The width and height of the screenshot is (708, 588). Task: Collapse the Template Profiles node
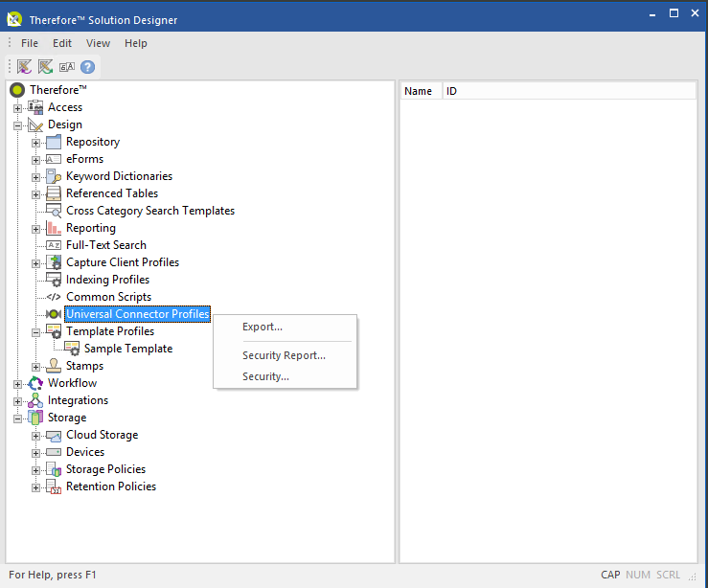tap(35, 332)
